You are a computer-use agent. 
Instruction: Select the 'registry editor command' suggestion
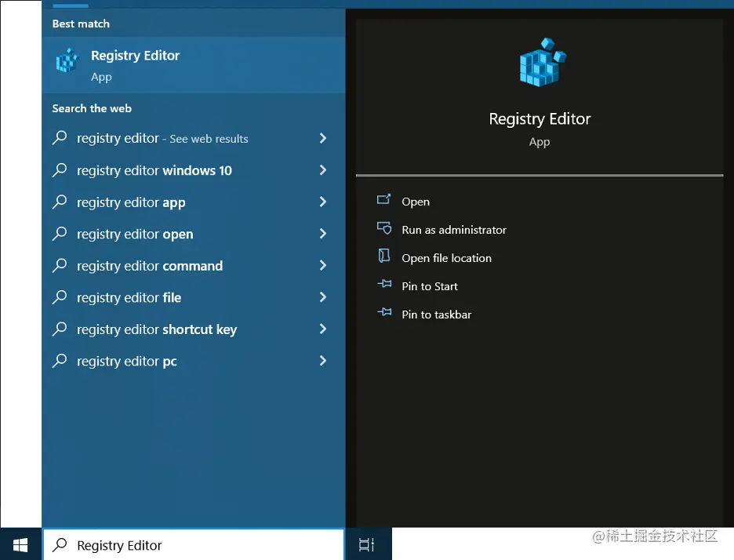(194, 265)
